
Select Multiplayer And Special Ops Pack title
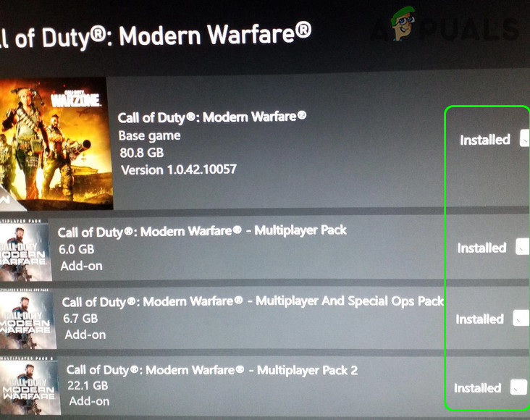(253, 301)
